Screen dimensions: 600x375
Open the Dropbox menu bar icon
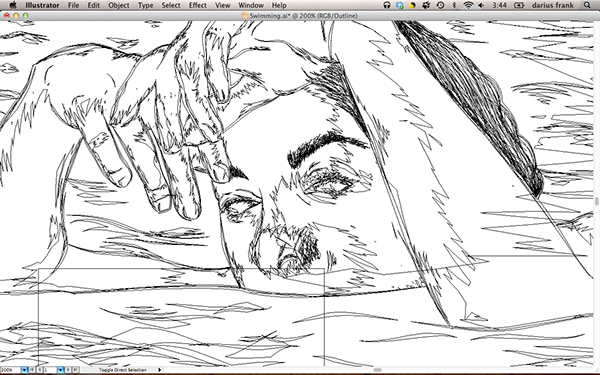(400, 5)
